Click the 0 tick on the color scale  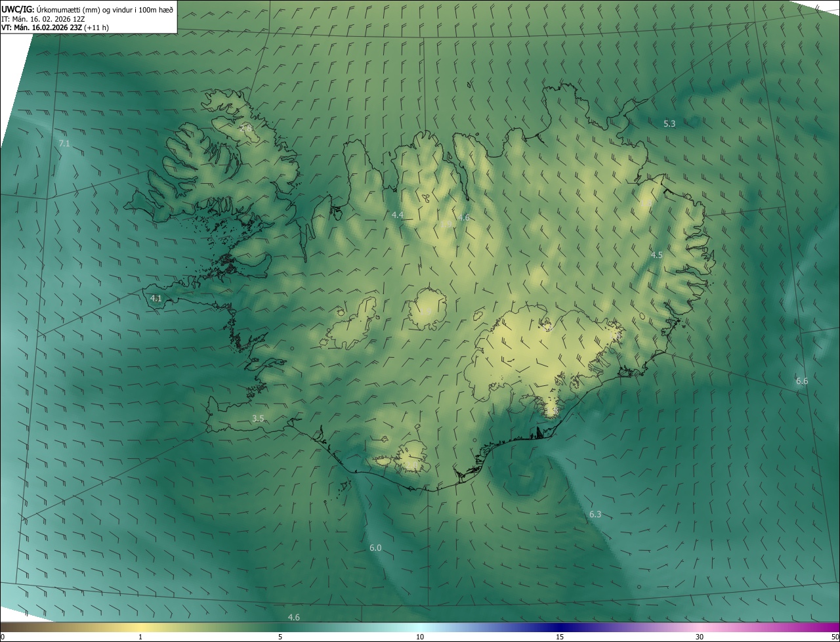click(3, 637)
